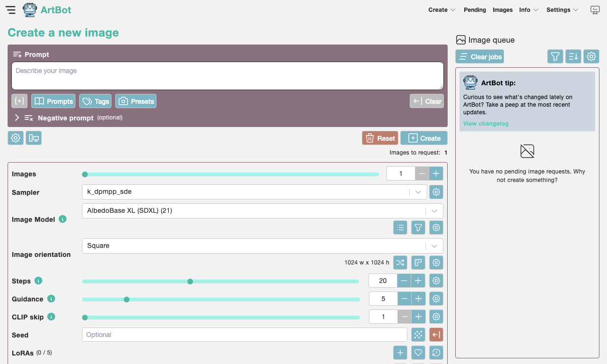The image size is (607, 364).
Task: Open the hamburger navigation menu
Action: 10,10
